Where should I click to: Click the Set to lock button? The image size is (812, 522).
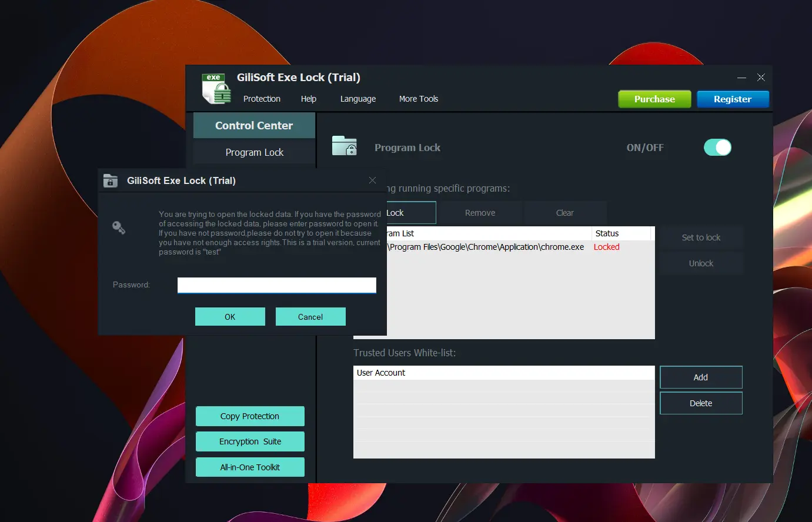[x=701, y=237]
